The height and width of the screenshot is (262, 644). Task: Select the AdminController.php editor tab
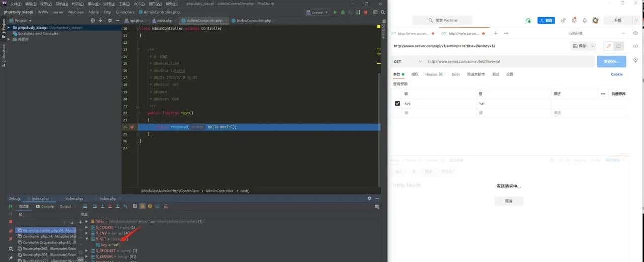click(x=204, y=21)
